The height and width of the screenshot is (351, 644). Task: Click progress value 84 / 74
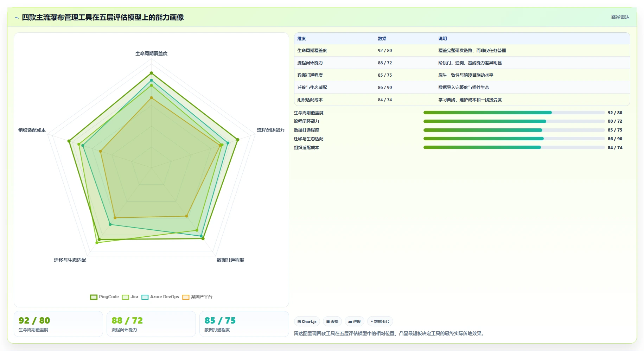(x=615, y=148)
